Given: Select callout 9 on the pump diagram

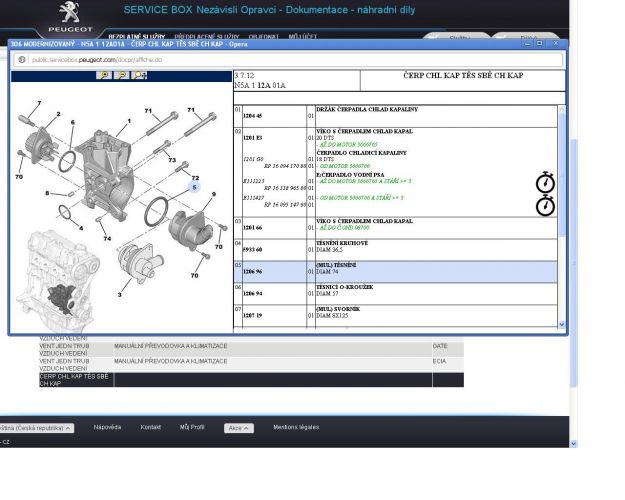Looking at the screenshot, I should coord(214,194).
